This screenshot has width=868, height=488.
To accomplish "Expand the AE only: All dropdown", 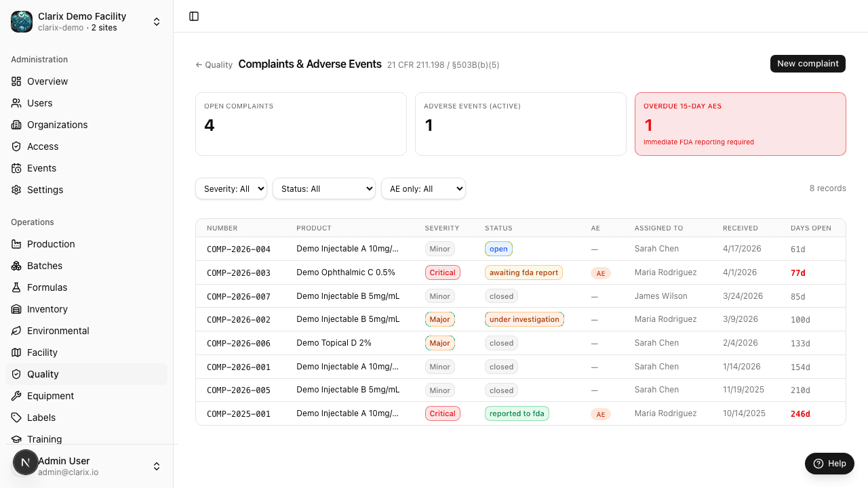I will [423, 188].
